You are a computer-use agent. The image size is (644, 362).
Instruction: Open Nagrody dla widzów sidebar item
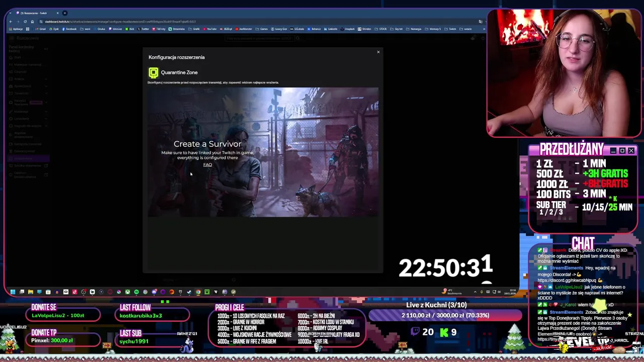tap(28, 126)
